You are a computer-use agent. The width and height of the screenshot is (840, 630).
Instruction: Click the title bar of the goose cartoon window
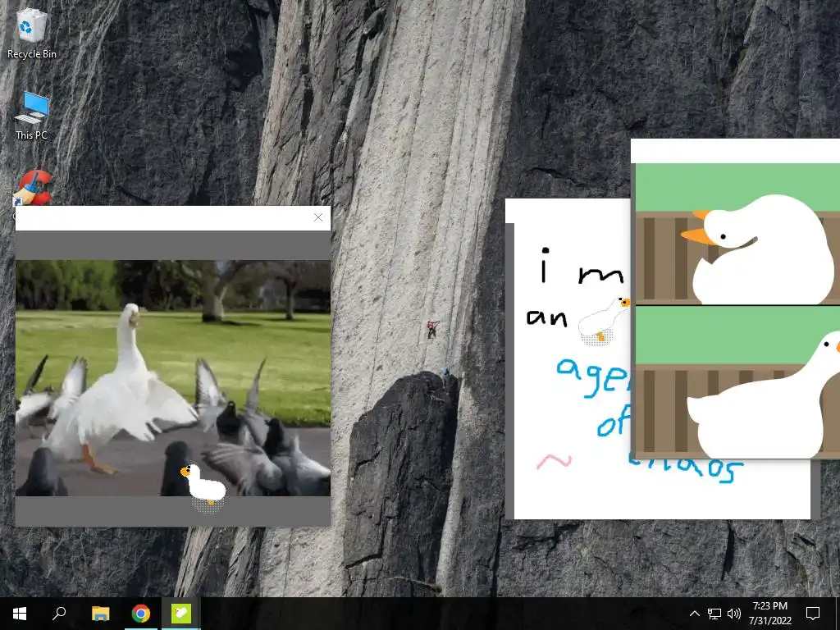point(736,151)
